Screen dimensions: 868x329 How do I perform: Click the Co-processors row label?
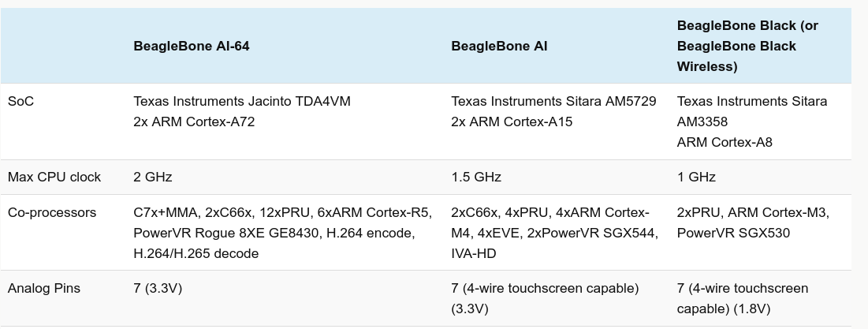point(52,213)
